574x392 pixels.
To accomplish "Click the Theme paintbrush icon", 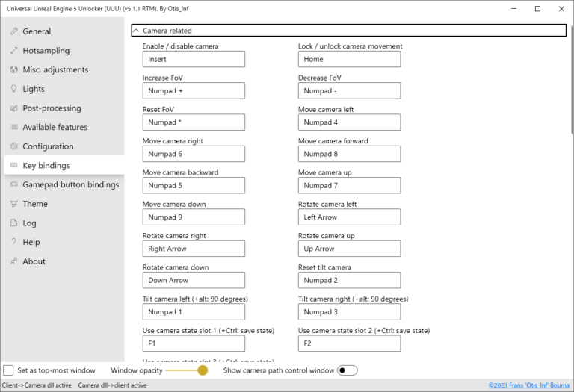I will click(x=13, y=204).
